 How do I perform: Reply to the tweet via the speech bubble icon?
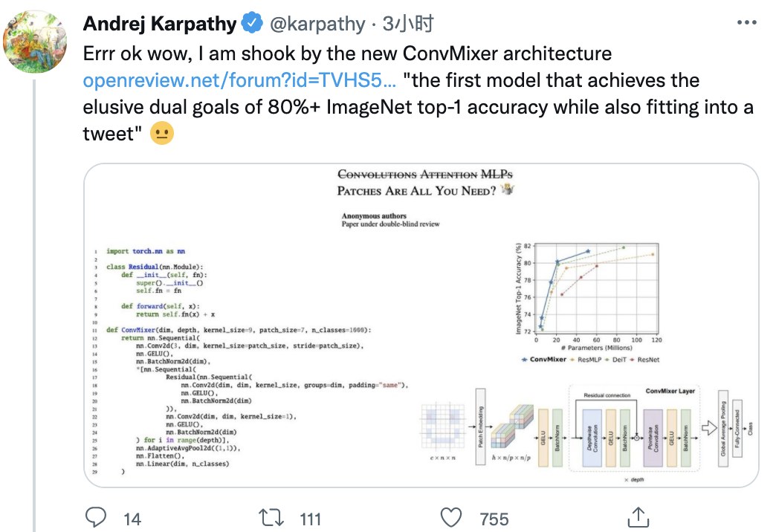[96, 517]
